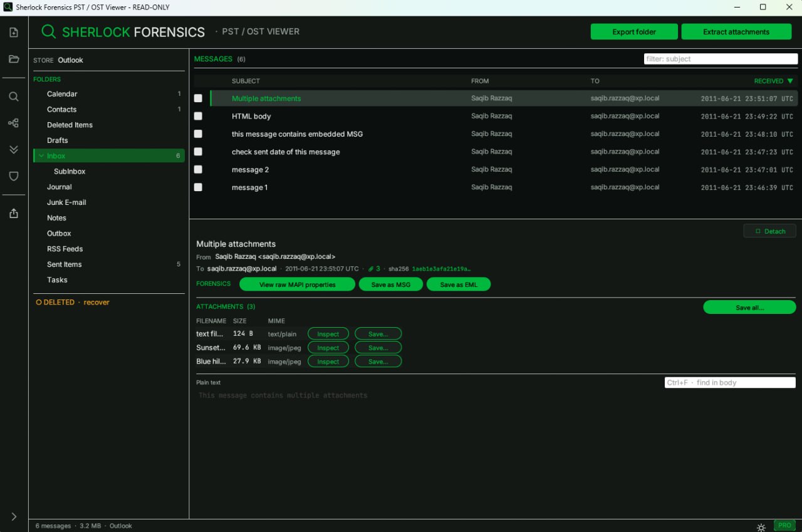Open the Outbox folder
802x532 pixels.
click(x=109, y=233)
